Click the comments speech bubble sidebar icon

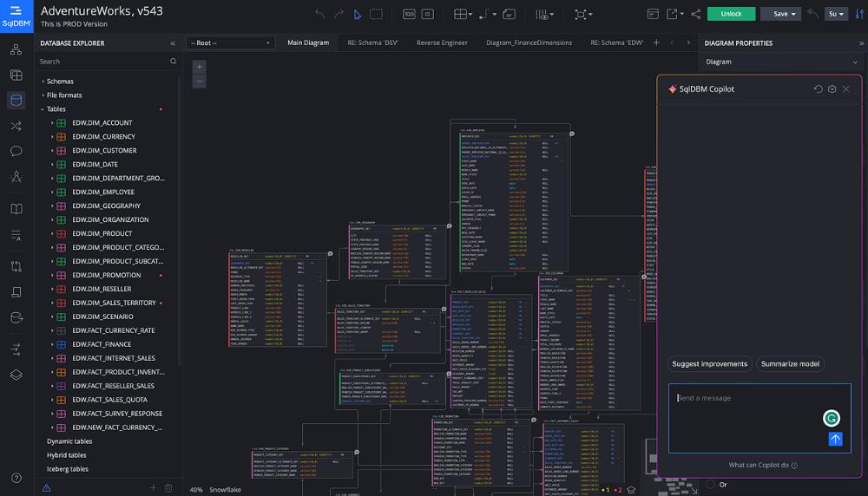(x=16, y=151)
